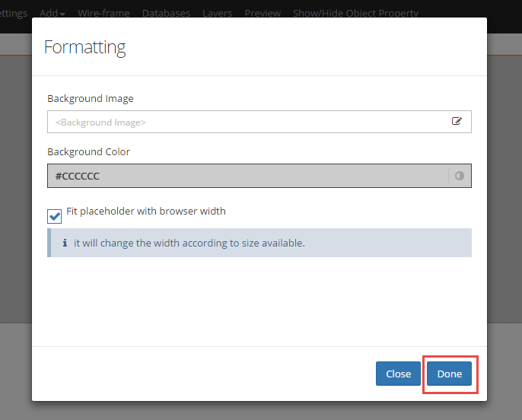The width and height of the screenshot is (522, 420).
Task: Click the #CCCCCC background color field
Action: tap(248, 176)
